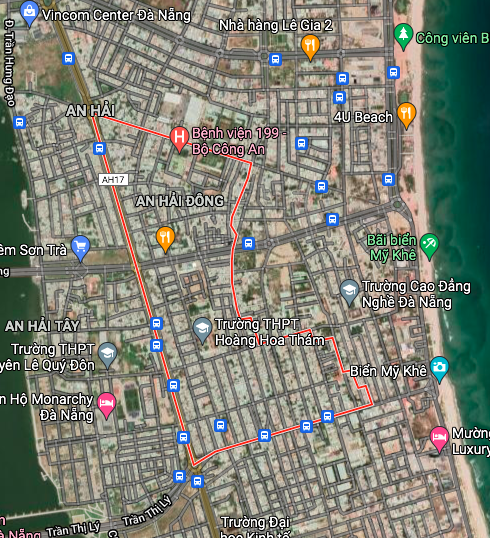
Task: Select the Trường THPT Hoàng Hoa Thám pin
Action: 202,330
